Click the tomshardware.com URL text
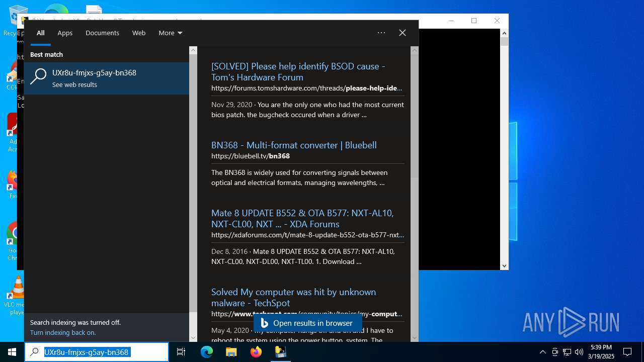 pos(307,88)
